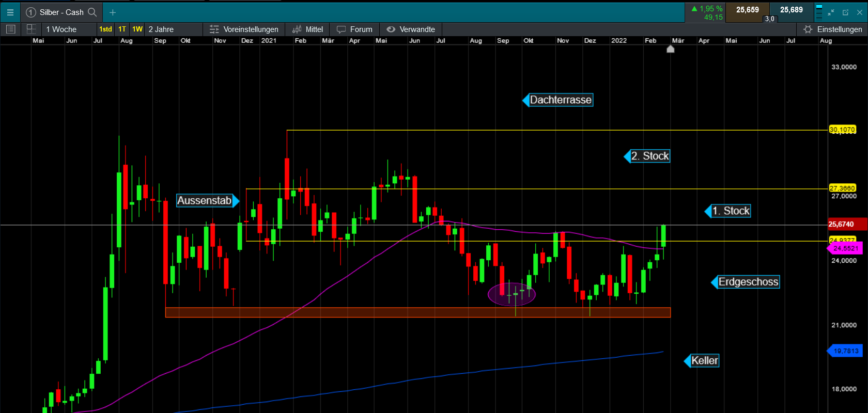Click the 33,0000 price axis label
The width and height of the screenshot is (868, 413).
[844, 67]
